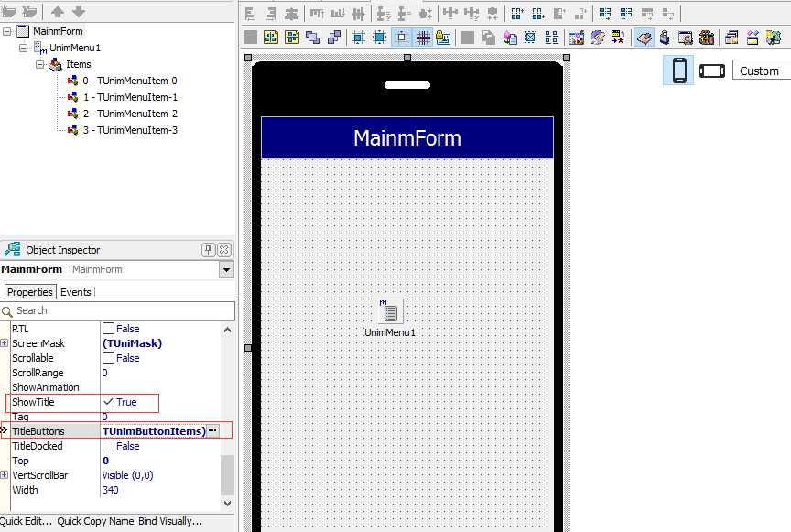Click the tab order four squares icon

click(552, 38)
